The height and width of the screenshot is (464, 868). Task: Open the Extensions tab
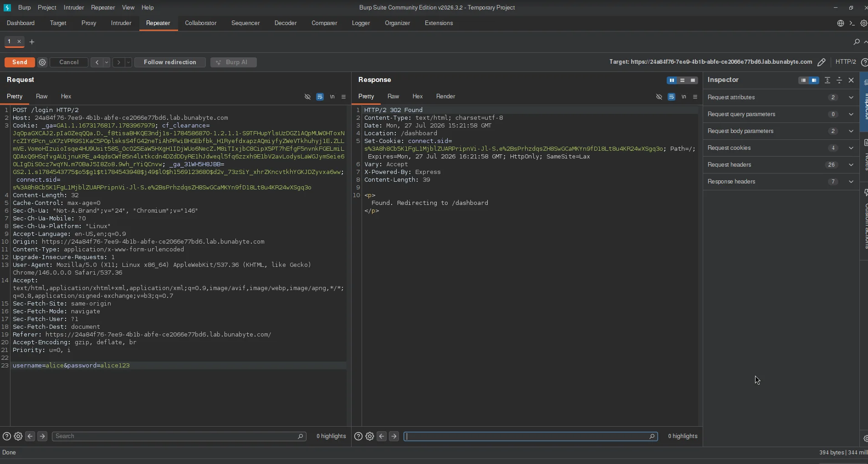point(439,23)
